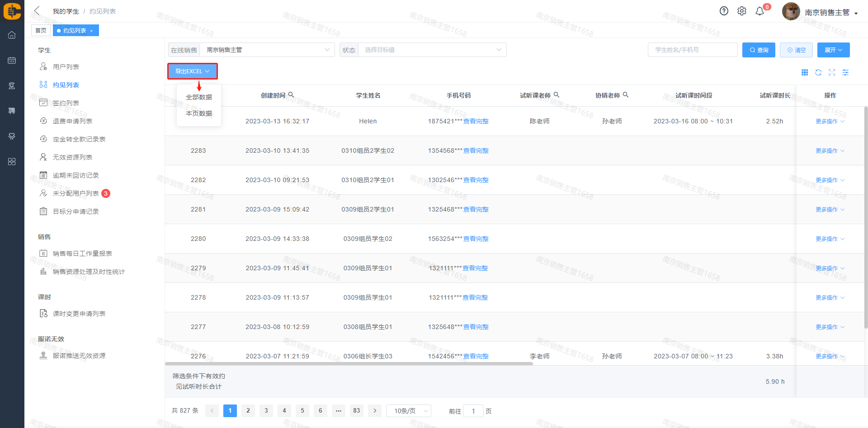This screenshot has height=428, width=868.
Task: Click search icon beside 创建时间 header
Action: [x=291, y=95]
